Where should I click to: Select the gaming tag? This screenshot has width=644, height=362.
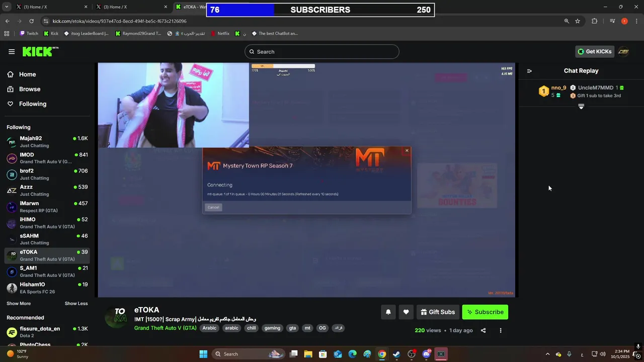tap(272, 328)
